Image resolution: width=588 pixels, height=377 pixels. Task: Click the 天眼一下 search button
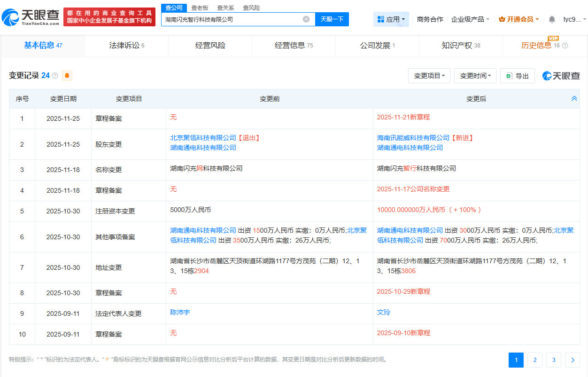[x=332, y=19]
